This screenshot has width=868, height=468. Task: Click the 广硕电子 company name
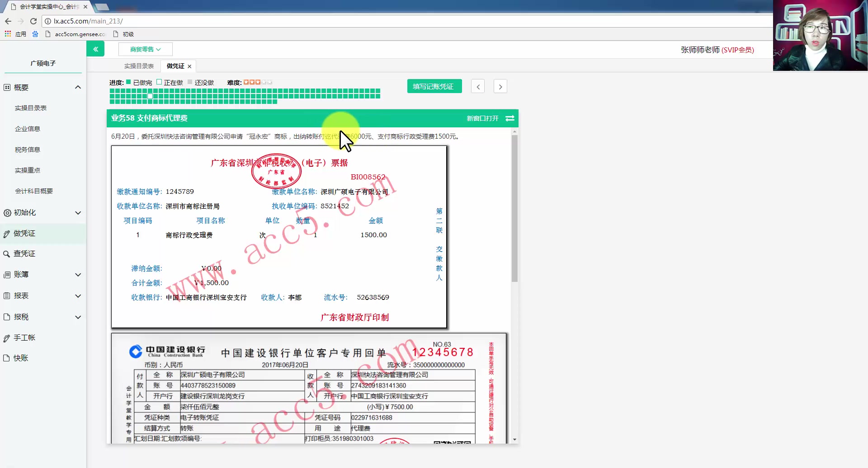click(x=43, y=63)
